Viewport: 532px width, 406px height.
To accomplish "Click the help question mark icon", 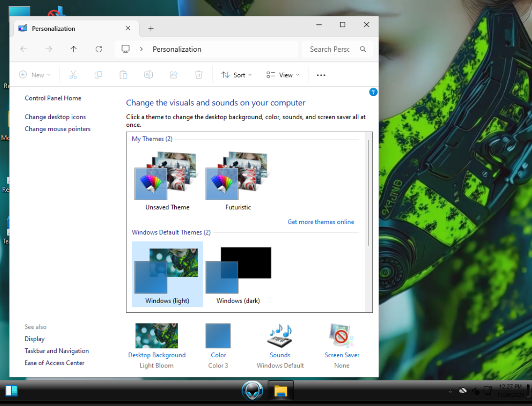I will (373, 92).
